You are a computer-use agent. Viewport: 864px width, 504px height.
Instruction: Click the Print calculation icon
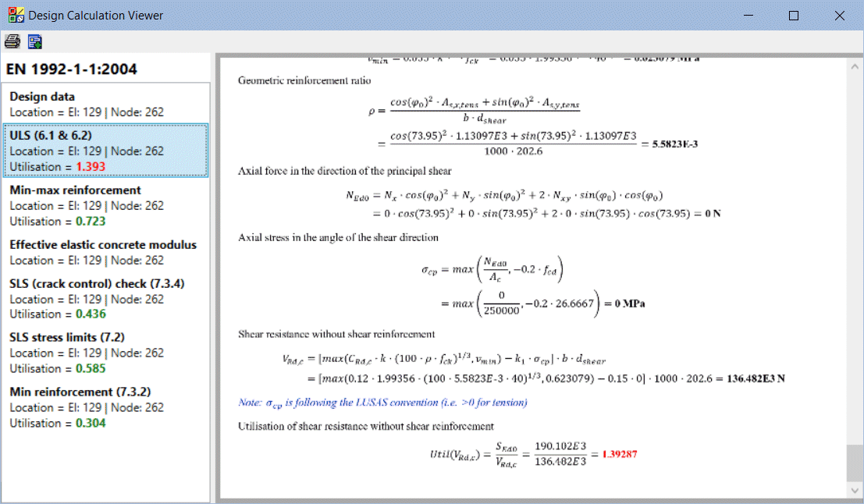point(12,42)
